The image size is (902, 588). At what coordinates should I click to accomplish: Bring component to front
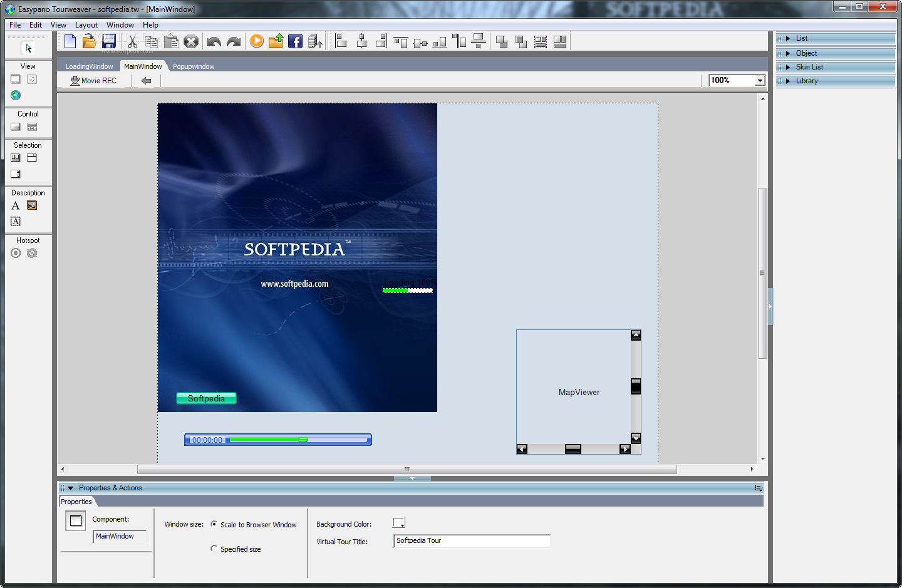(501, 41)
